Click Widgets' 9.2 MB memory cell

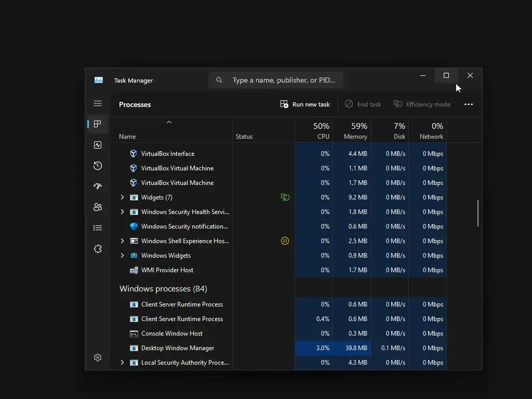click(x=352, y=197)
